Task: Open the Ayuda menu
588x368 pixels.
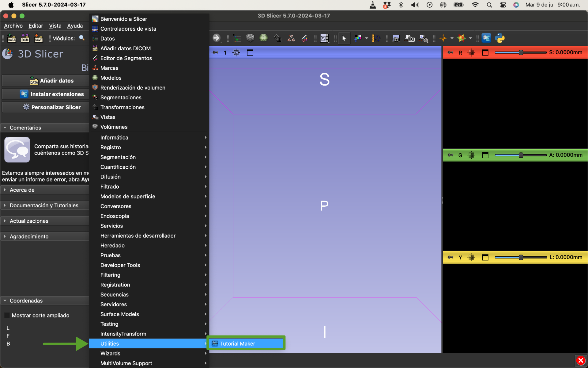Action: point(75,26)
